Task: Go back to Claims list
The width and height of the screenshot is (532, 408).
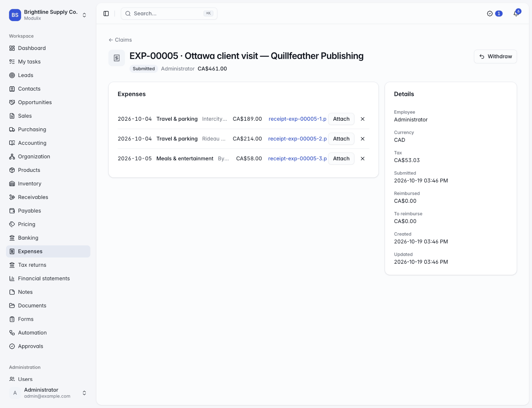Action: click(x=120, y=40)
